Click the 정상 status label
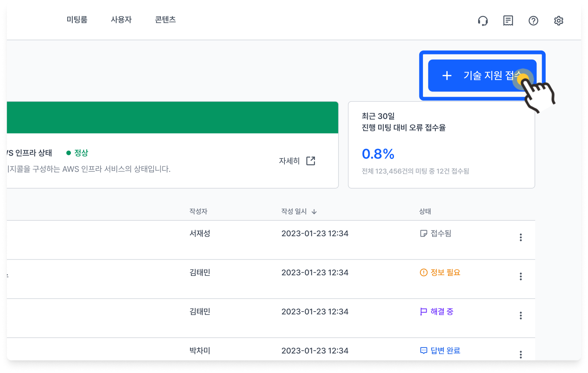Viewport: 588px width, 373px height. pyautogui.click(x=81, y=153)
